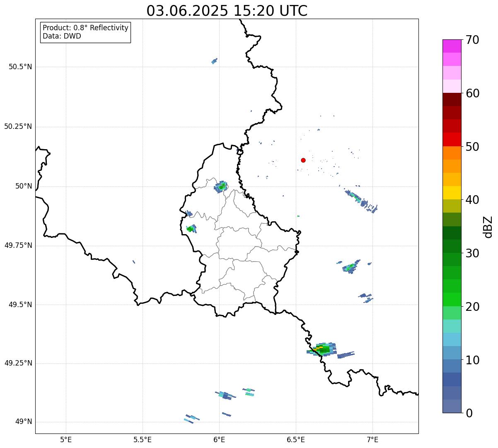Click the longitude label 6.5°E

coord(296,439)
